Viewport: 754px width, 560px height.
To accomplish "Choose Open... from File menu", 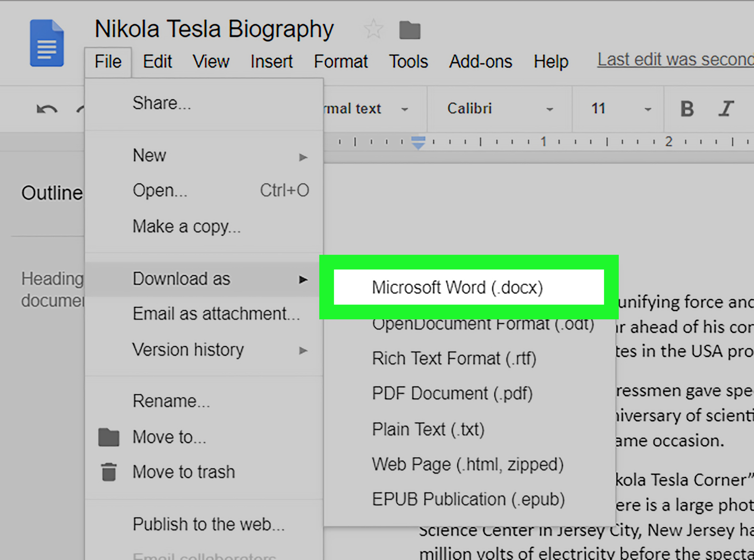I will pyautogui.click(x=204, y=190).
